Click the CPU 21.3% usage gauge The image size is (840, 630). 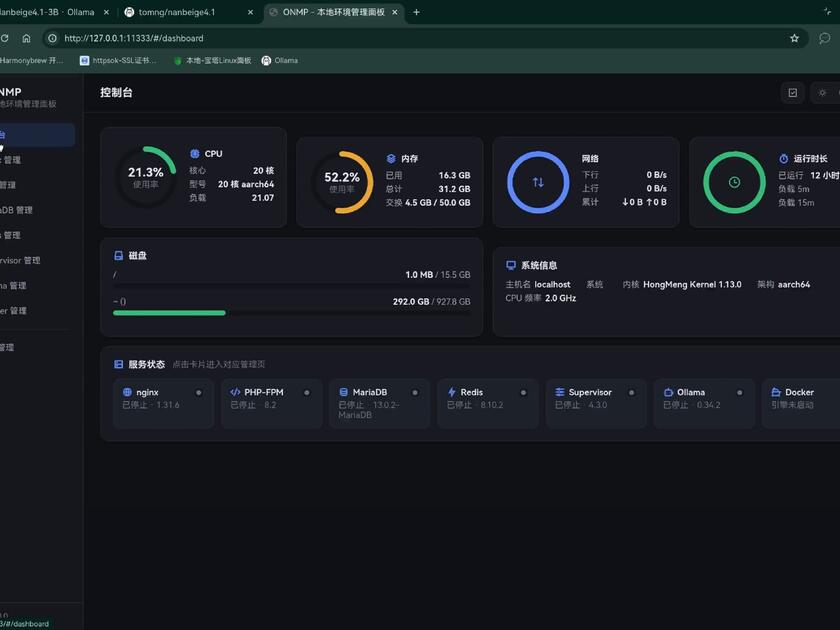(146, 177)
